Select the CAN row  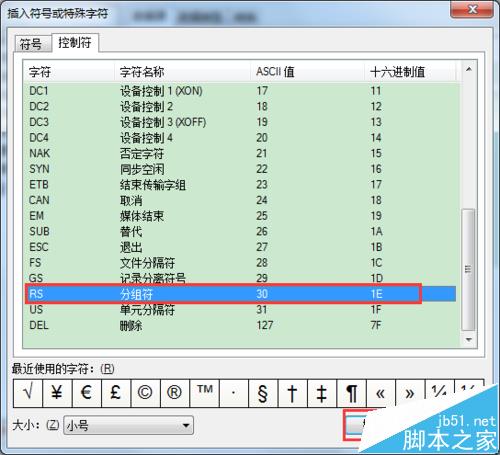[241, 200]
